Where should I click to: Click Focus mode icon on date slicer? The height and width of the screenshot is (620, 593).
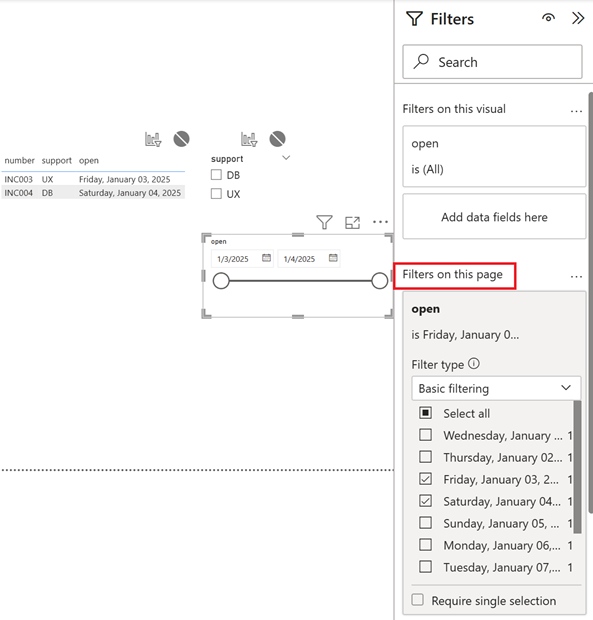352,223
